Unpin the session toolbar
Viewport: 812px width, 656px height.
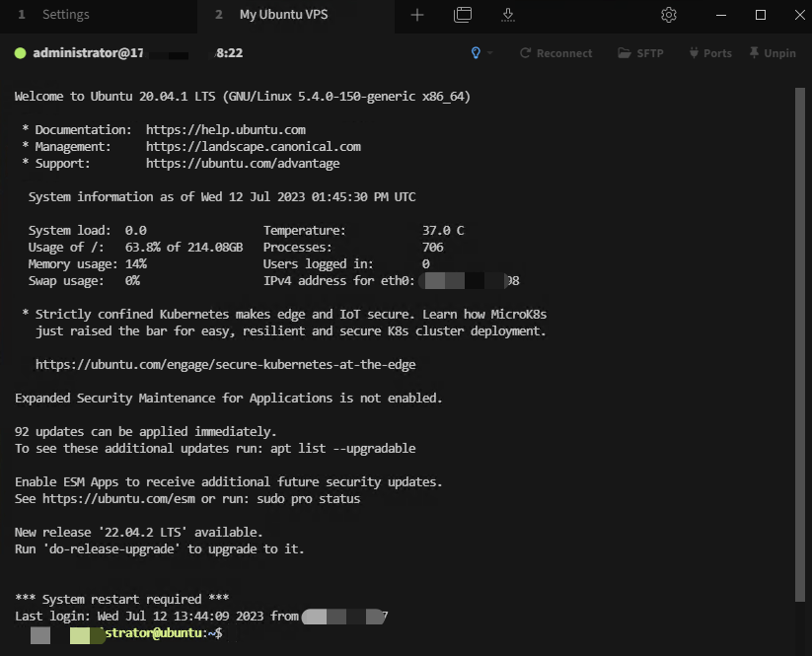pos(773,53)
